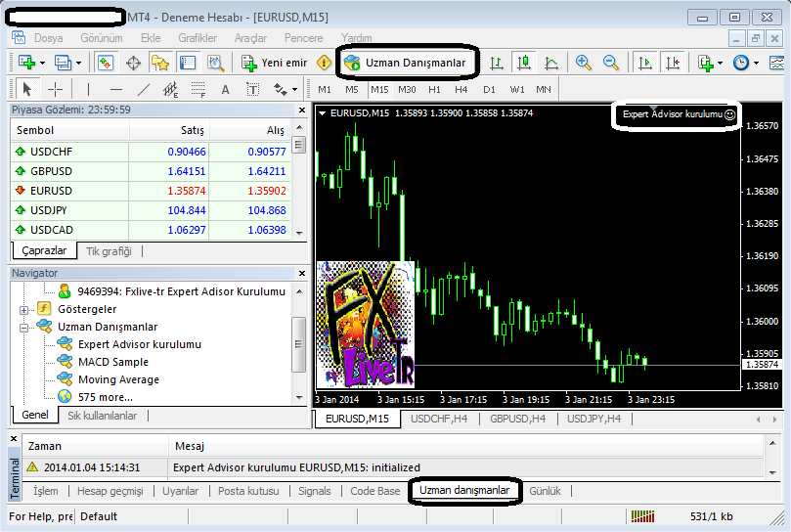Open the Görünüm menu
This screenshot has width=791, height=532.
tap(102, 38)
